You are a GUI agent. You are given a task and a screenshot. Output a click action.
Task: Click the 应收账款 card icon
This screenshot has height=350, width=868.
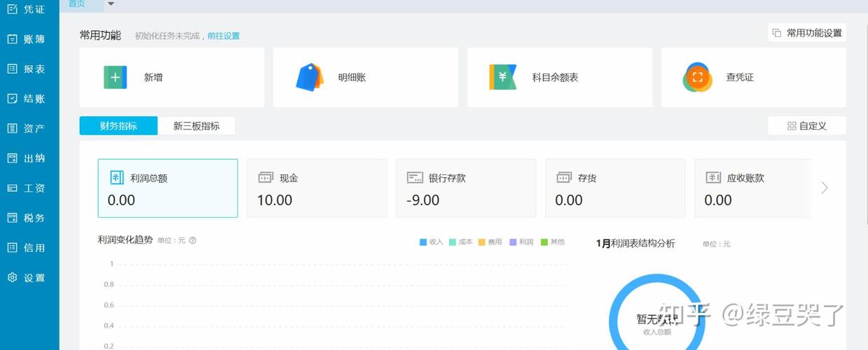click(713, 178)
